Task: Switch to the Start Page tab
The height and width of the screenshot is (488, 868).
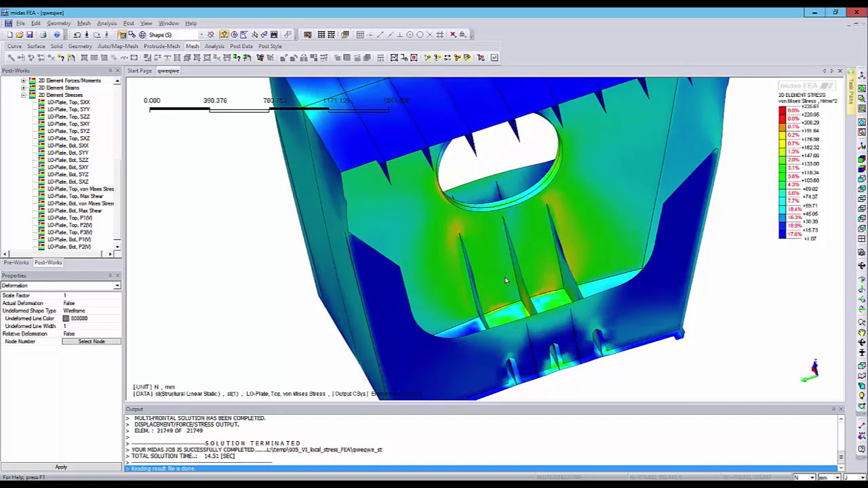Action: [x=140, y=70]
